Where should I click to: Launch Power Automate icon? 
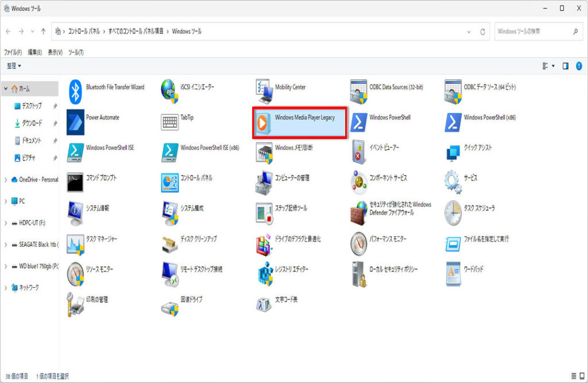[x=76, y=122]
